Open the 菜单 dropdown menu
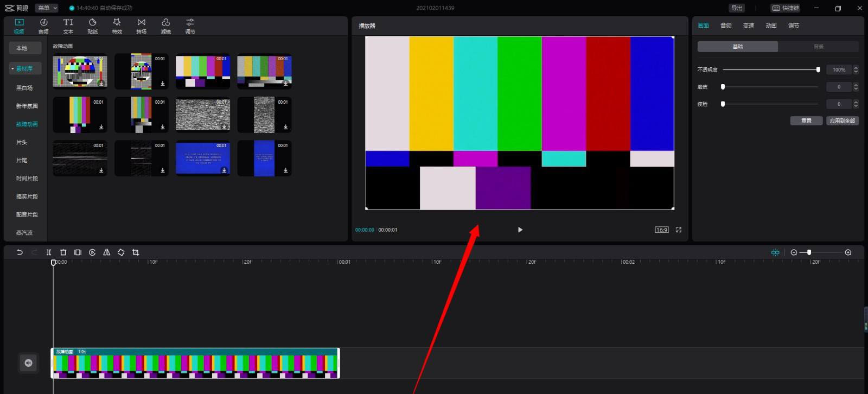Viewport: 868px width, 394px height. point(47,8)
